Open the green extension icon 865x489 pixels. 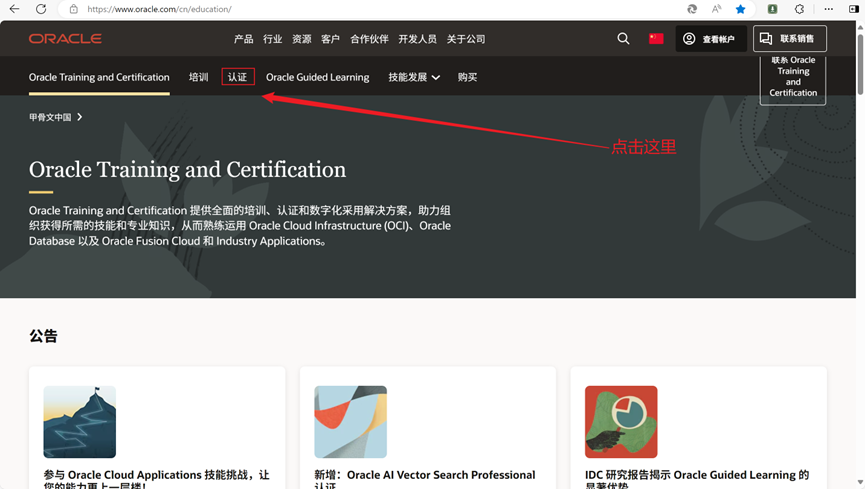[x=772, y=9]
